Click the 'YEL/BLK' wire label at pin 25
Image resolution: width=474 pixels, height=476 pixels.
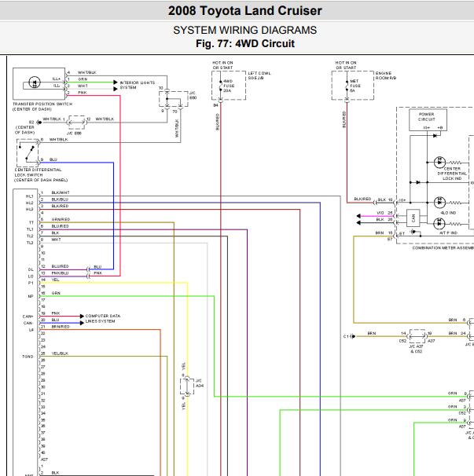point(60,353)
